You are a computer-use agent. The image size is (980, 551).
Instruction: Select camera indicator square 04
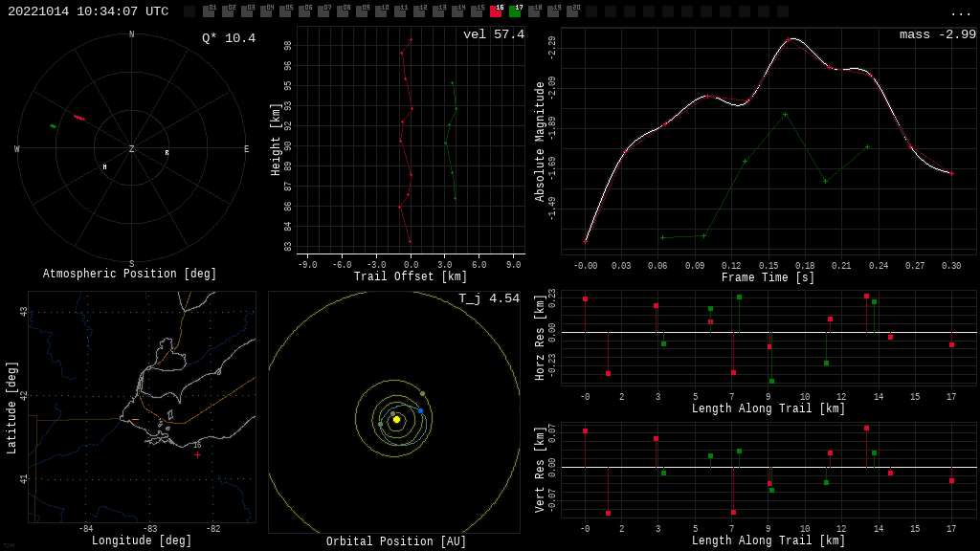tap(266, 11)
